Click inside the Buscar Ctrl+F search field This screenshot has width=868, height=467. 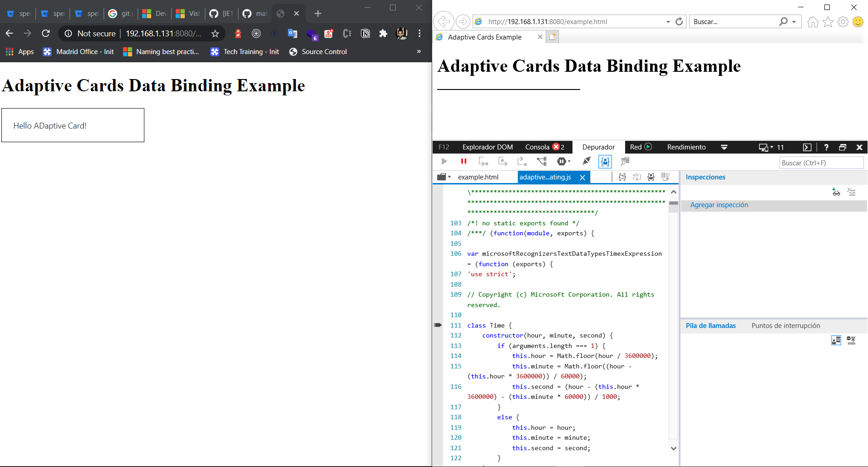[821, 163]
